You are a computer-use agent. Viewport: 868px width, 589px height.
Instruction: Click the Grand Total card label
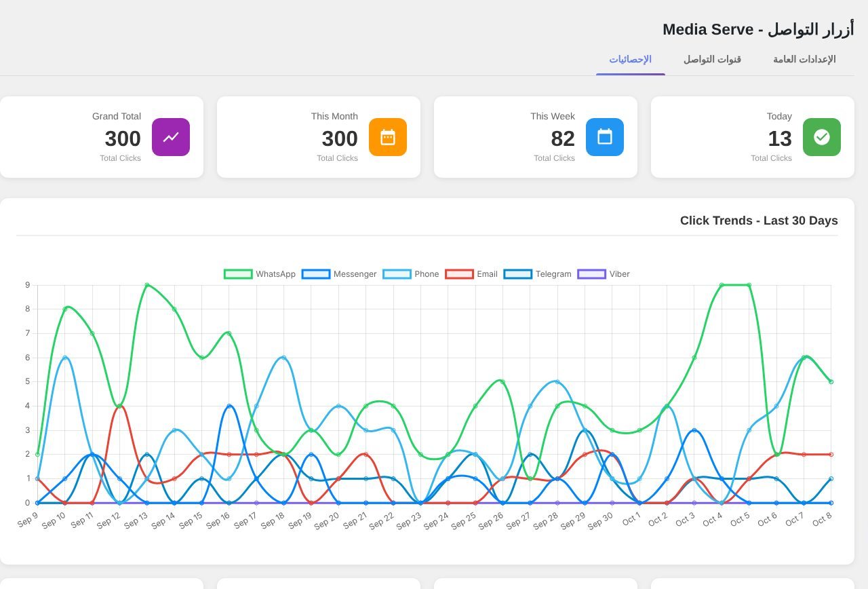pyautogui.click(x=117, y=116)
